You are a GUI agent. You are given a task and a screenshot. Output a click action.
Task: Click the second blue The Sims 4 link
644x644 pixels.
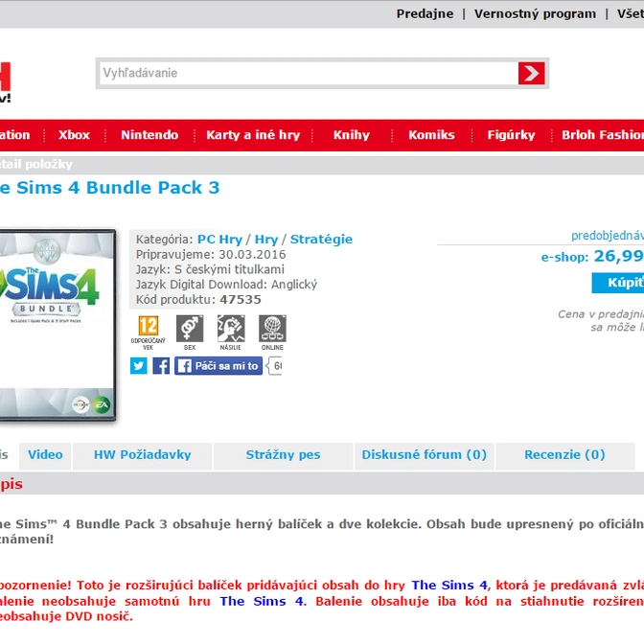point(262,601)
